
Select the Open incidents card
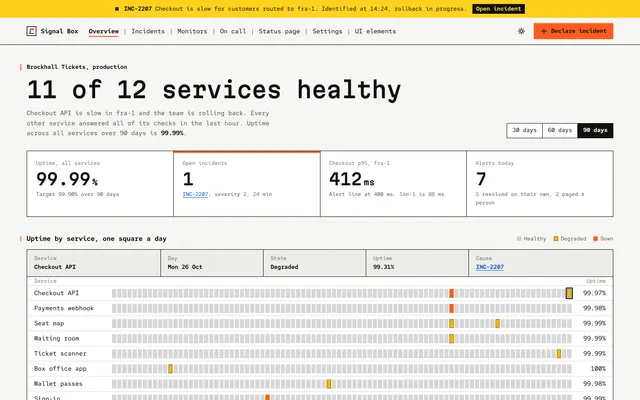(x=247, y=184)
